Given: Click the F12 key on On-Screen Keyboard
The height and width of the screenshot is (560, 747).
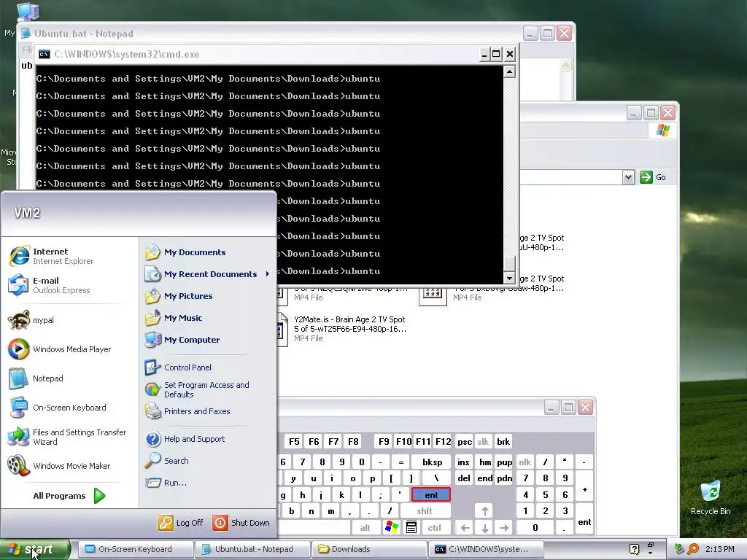Looking at the screenshot, I should [x=443, y=441].
